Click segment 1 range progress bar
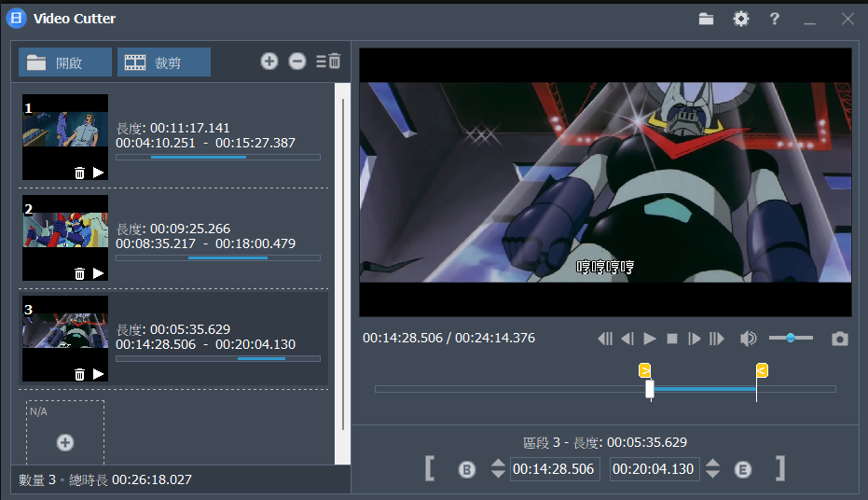The height and width of the screenshot is (500, 868). pos(218,158)
